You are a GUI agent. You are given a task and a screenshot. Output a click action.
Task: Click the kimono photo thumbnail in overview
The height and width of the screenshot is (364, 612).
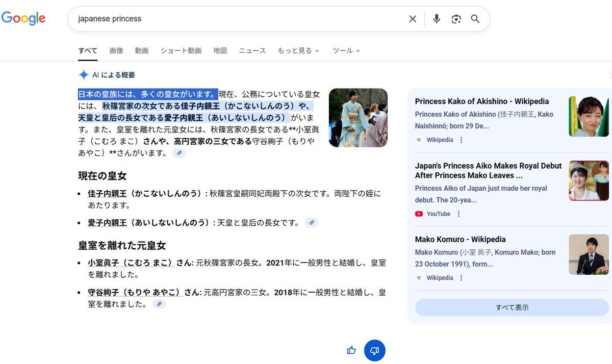pos(358,118)
